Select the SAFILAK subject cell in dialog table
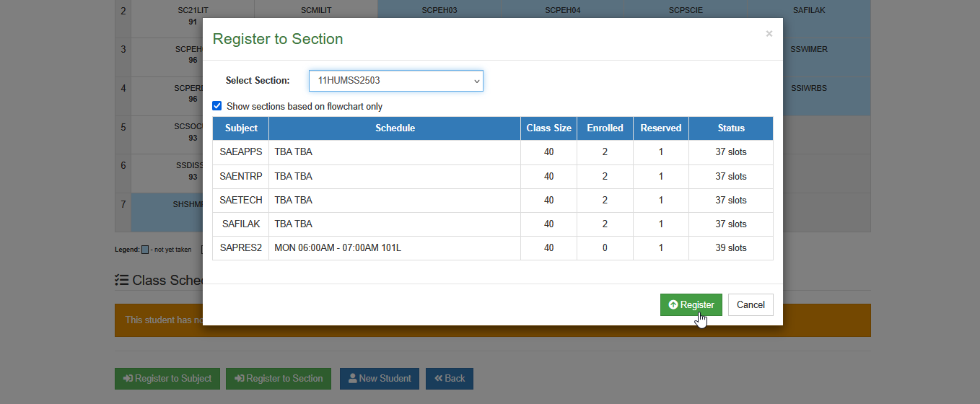The height and width of the screenshot is (404, 980). [241, 224]
